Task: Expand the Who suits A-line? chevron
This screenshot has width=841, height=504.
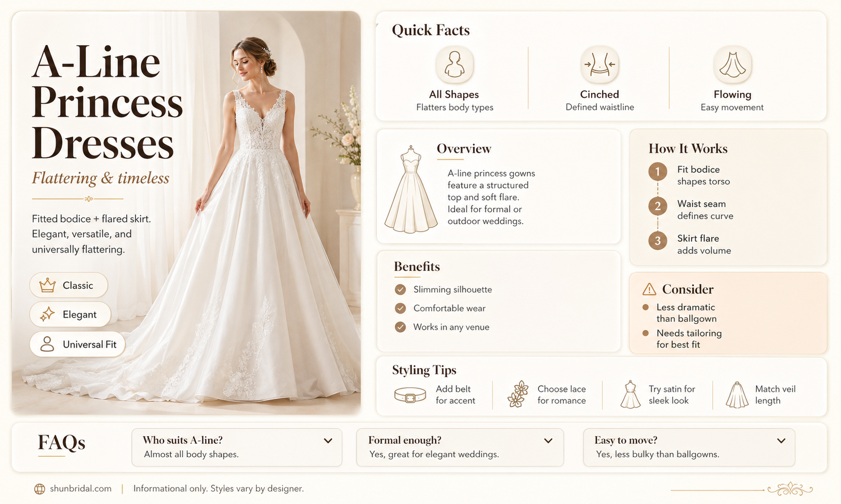Action: pyautogui.click(x=328, y=441)
